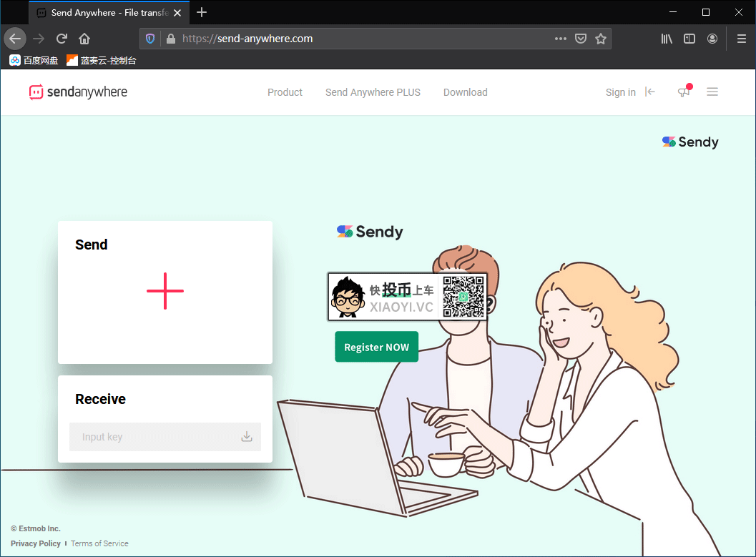
Task: Click the receive download arrow icon
Action: click(246, 437)
